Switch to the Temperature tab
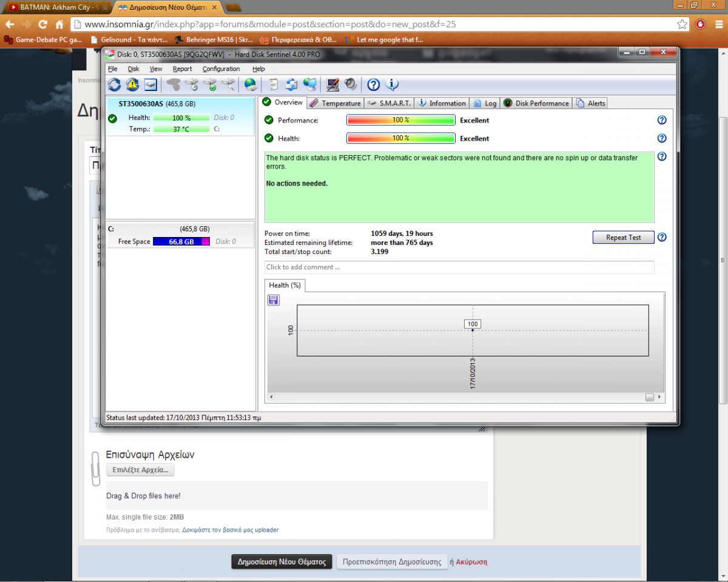This screenshot has height=582, width=728. tap(335, 103)
